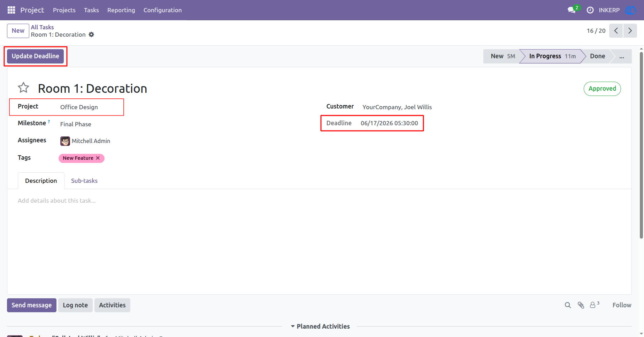Screen dimensions: 644x337
Task: Expand the stage ellipsis menu
Action: click(622, 56)
